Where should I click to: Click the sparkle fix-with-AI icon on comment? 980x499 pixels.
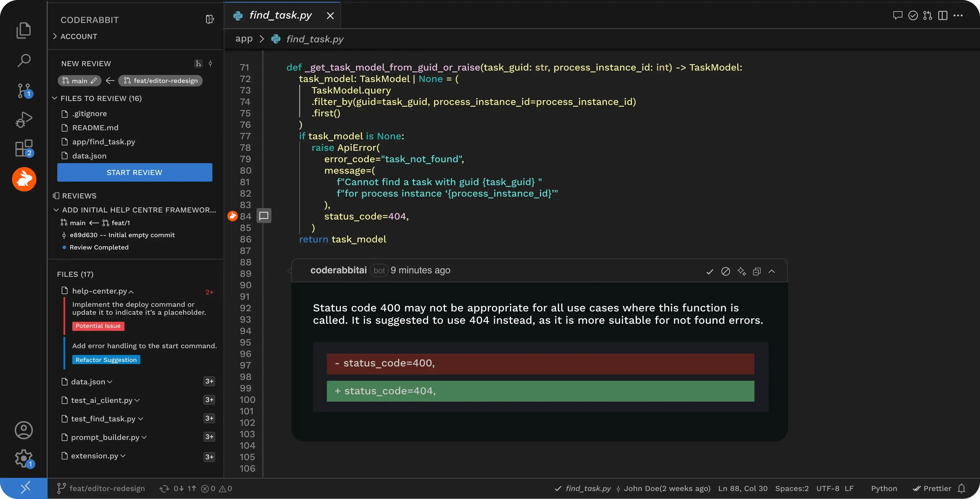click(x=741, y=271)
